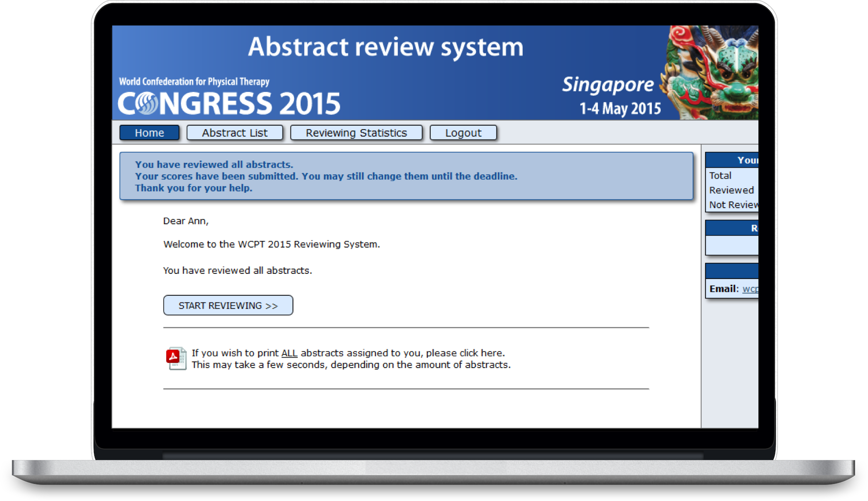Image resolution: width=868 pixels, height=501 pixels.
Task: Open the contact email link
Action: tap(750, 289)
